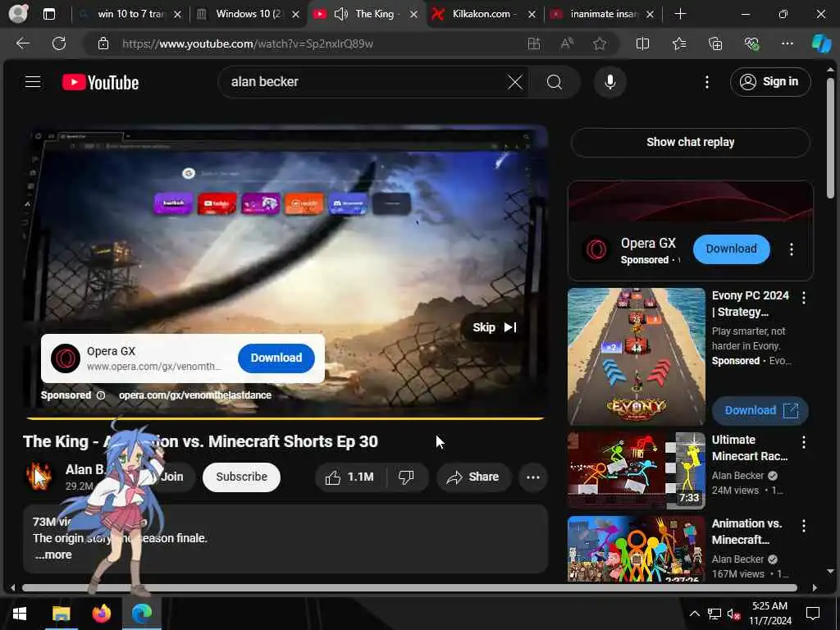Expand the description with '...more'
This screenshot has width=840, height=630.
[53, 555]
